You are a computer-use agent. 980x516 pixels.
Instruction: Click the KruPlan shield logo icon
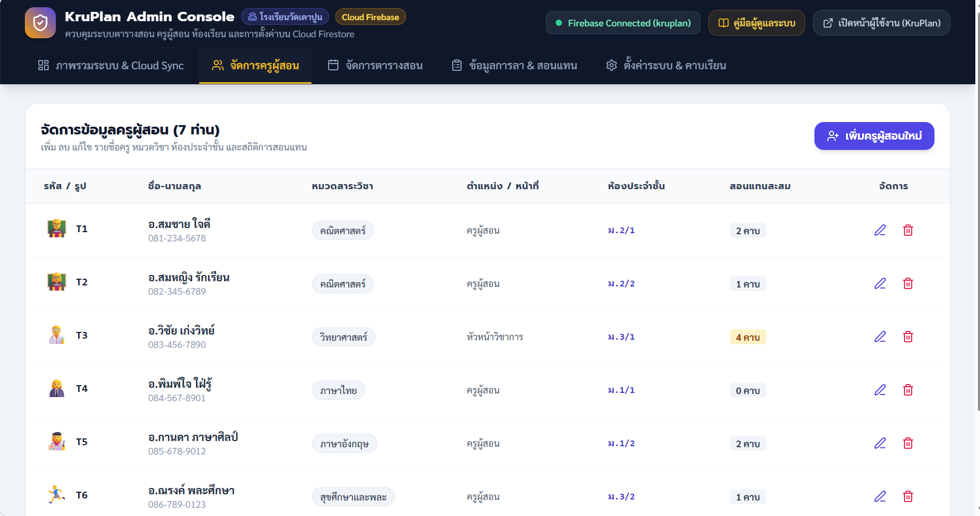pos(40,23)
